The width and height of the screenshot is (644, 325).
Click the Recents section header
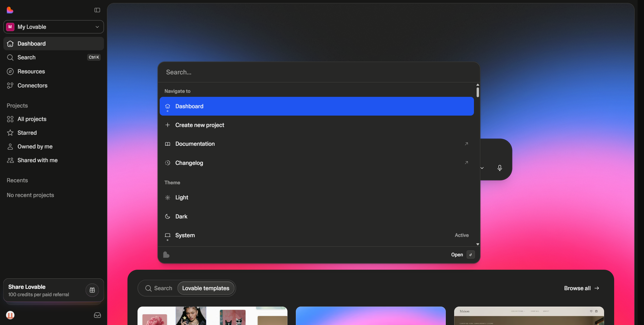pyautogui.click(x=17, y=180)
